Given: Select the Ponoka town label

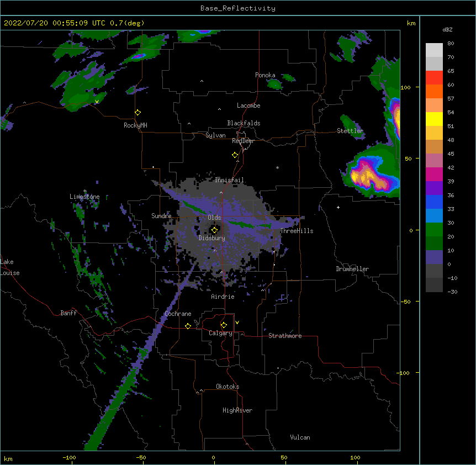Looking at the screenshot, I should [265, 75].
